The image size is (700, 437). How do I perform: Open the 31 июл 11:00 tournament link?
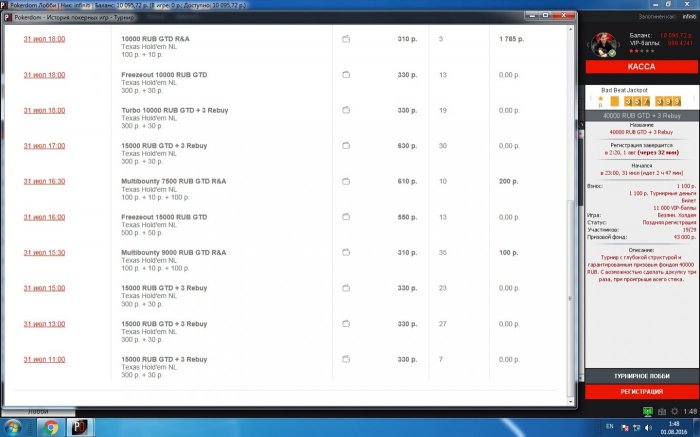[x=44, y=359]
